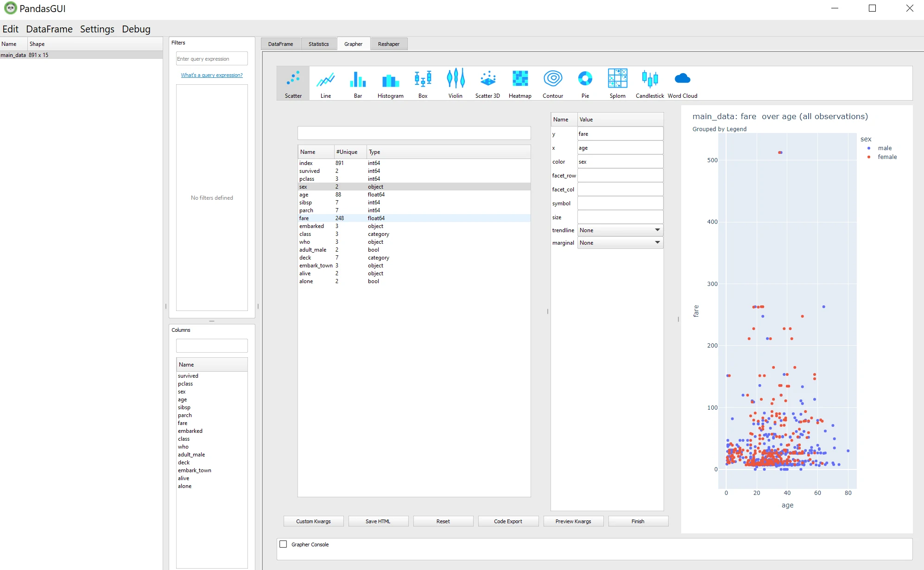924x570 pixels.
Task: Select the Candlestick chart icon
Action: (x=650, y=83)
